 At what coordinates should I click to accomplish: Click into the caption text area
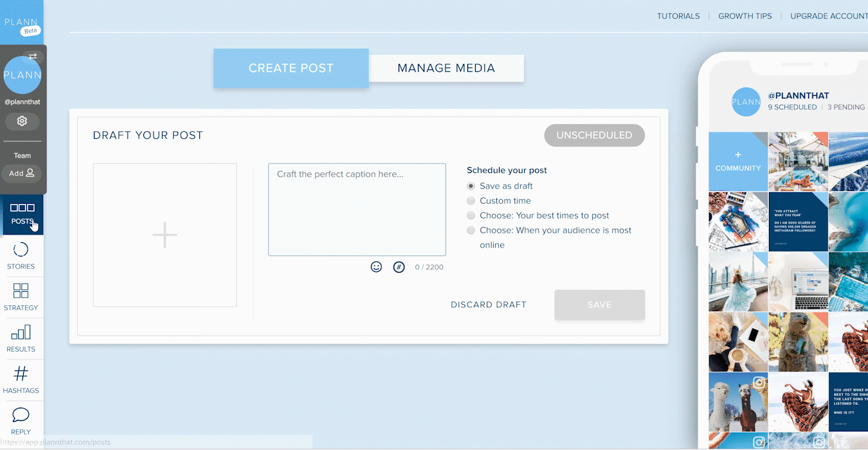click(357, 210)
